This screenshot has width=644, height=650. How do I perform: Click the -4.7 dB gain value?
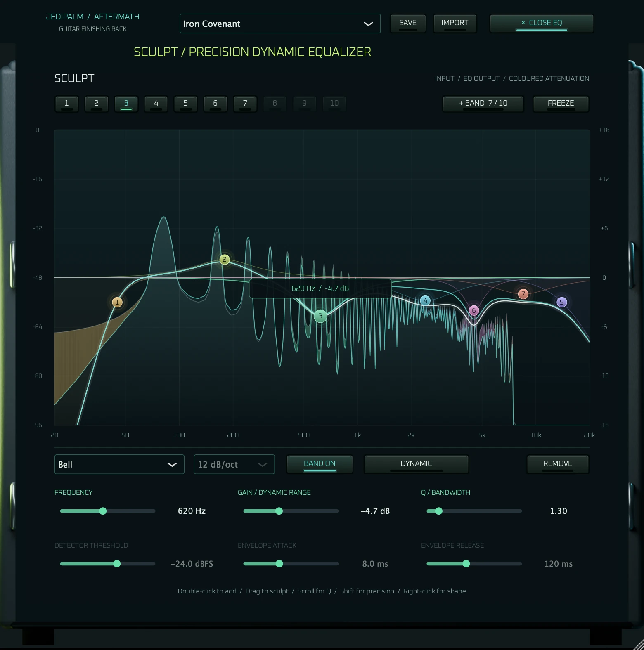[375, 511]
